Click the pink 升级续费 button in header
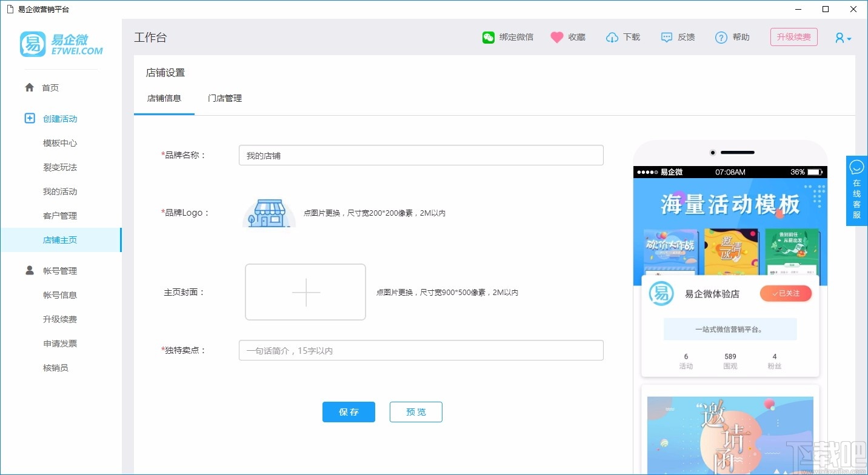The width and height of the screenshot is (868, 475). pos(794,37)
